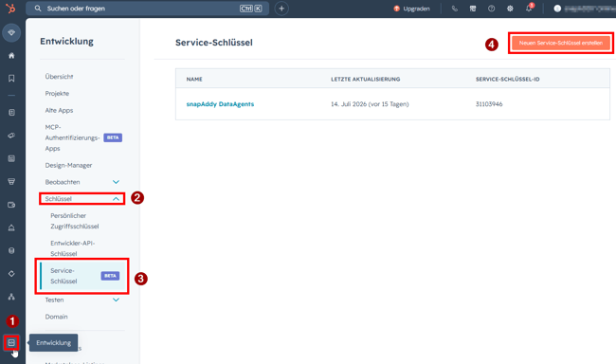Image resolution: width=616 pixels, height=364 pixels.
Task: Open the settings gear icon
Action: click(510, 9)
